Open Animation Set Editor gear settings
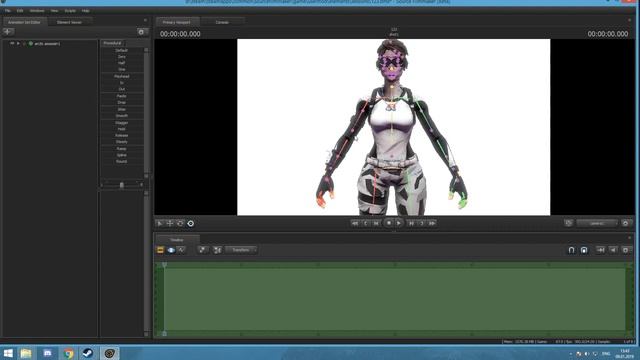The width and height of the screenshot is (640, 360). (141, 32)
